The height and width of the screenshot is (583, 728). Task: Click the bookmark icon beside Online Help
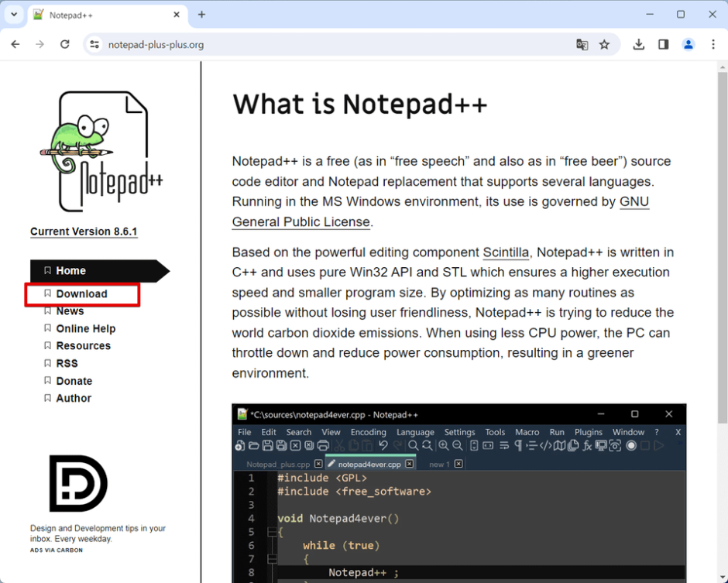click(x=47, y=328)
